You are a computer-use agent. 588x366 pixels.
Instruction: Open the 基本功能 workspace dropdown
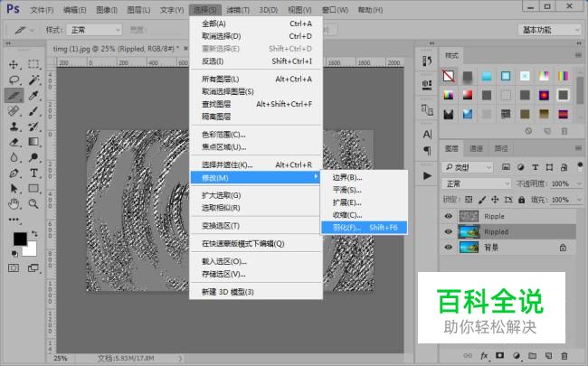550,30
